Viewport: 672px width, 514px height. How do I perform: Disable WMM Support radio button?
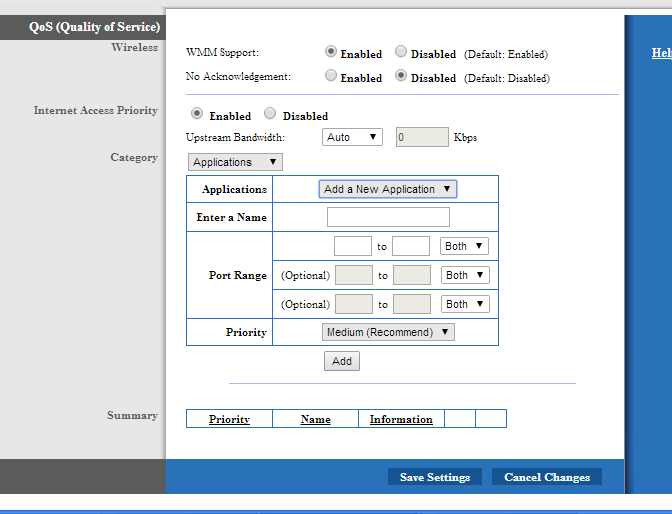pyautogui.click(x=401, y=51)
